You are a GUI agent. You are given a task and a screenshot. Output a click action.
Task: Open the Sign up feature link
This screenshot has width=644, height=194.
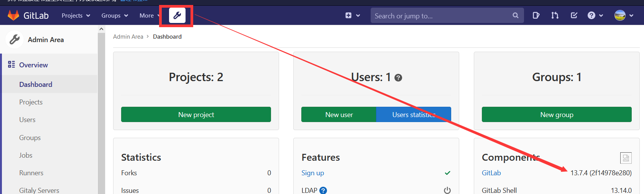312,173
